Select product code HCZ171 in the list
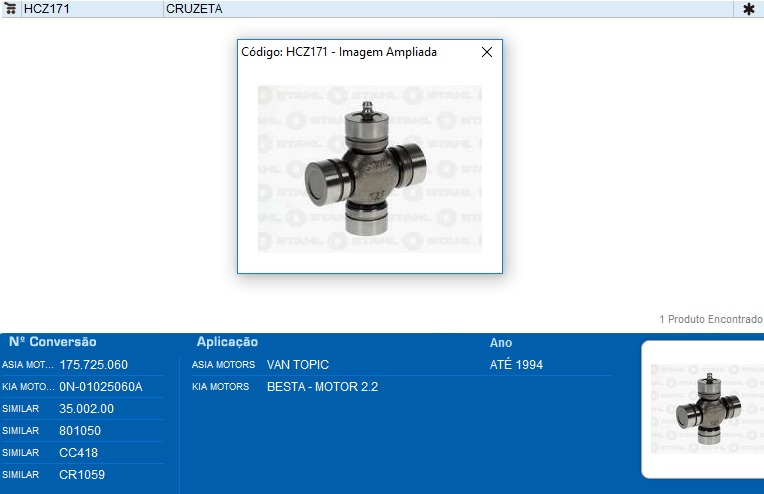Screen dimensions: 764x494 [x=47, y=9]
